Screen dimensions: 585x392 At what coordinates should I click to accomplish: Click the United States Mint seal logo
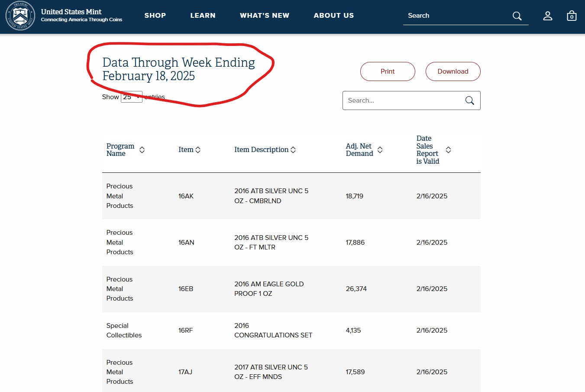(x=20, y=16)
